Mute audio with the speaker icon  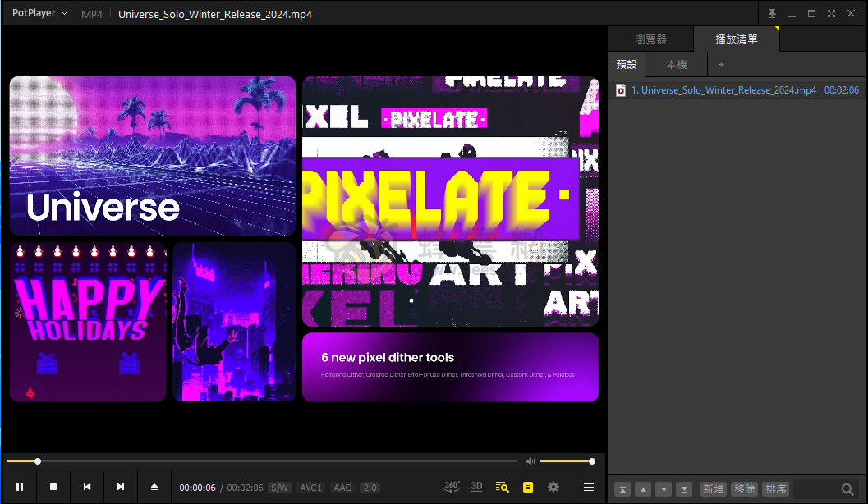point(530,461)
